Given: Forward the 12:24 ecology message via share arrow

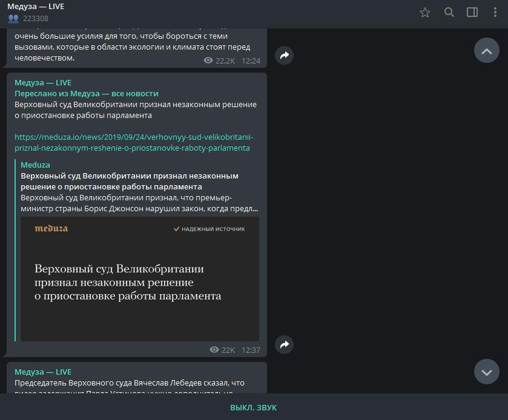Looking at the screenshot, I should pyautogui.click(x=284, y=55).
